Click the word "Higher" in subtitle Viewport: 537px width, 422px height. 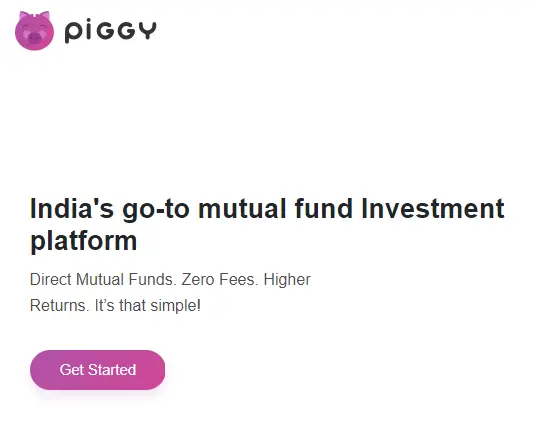click(x=287, y=280)
